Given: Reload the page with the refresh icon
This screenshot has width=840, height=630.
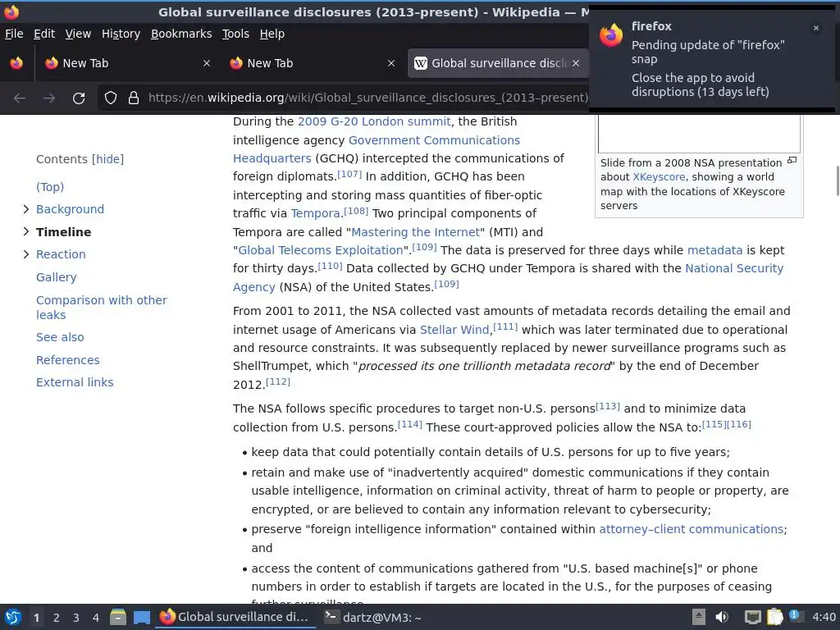Looking at the screenshot, I should (x=79, y=98).
